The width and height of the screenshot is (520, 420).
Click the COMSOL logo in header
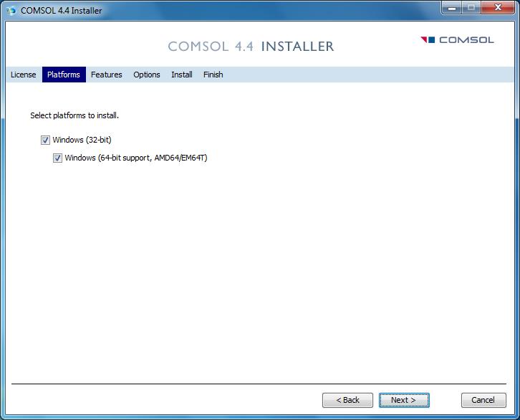[457, 40]
